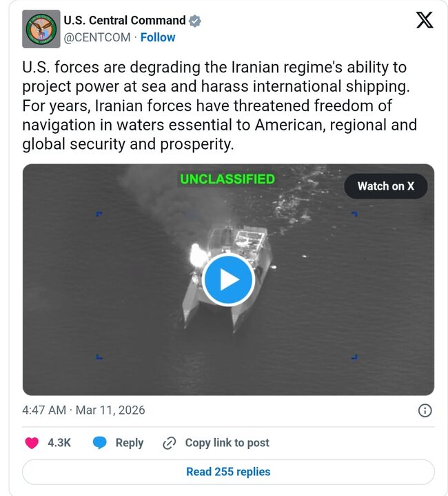The image size is (448, 496).
Task: Click the blue verified badge
Action: click(196, 21)
